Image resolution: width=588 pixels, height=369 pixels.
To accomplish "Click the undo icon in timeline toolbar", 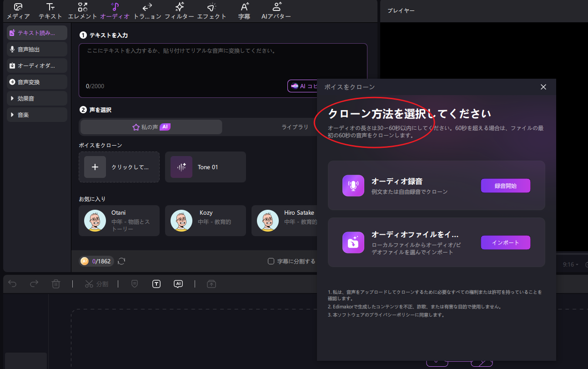I will [12, 284].
